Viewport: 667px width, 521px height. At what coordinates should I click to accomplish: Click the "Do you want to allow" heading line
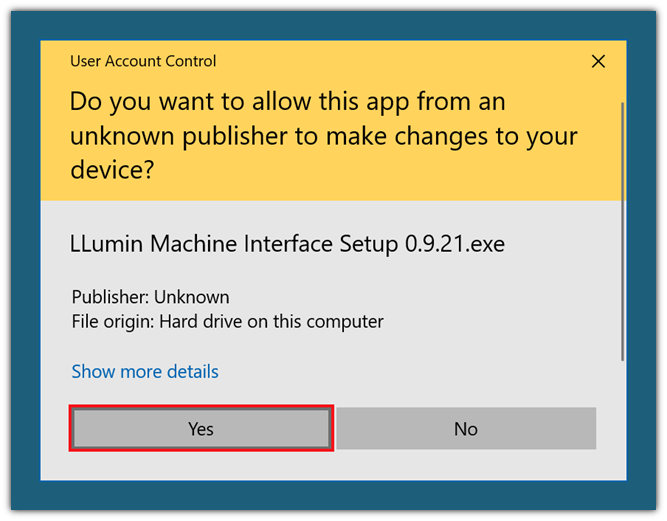287,102
